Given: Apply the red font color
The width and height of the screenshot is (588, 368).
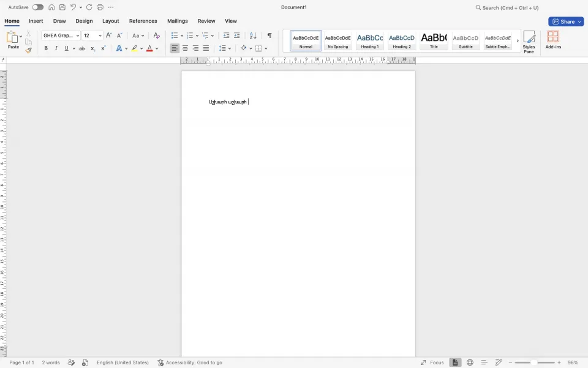Looking at the screenshot, I should point(149,48).
